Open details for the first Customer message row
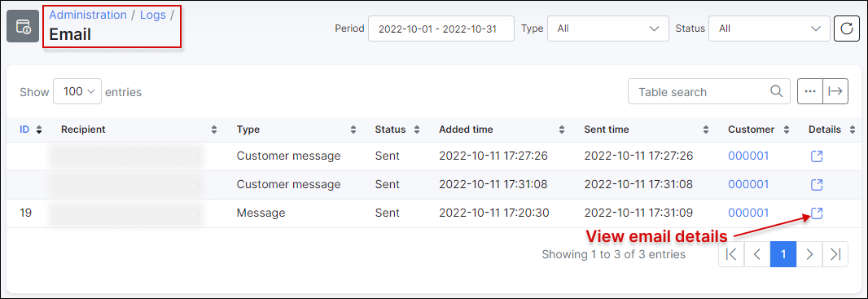Image resolution: width=868 pixels, height=299 pixels. 817,156
